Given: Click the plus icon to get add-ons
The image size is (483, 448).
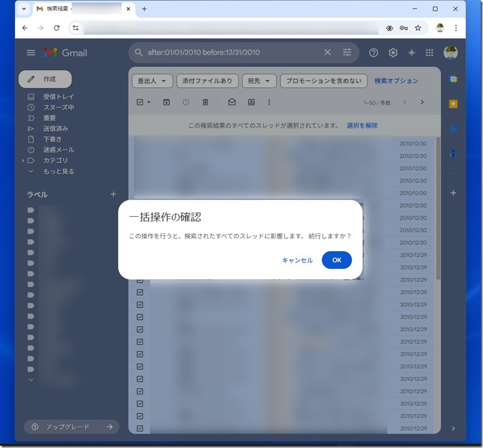Looking at the screenshot, I should [x=453, y=193].
